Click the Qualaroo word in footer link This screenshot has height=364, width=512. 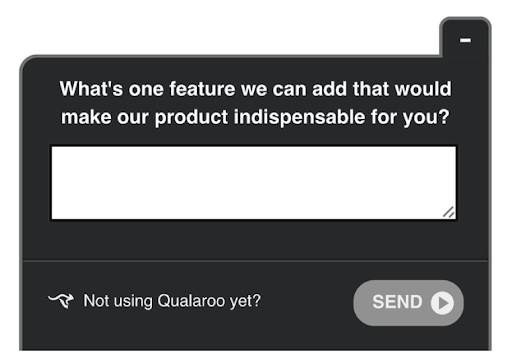point(191,301)
